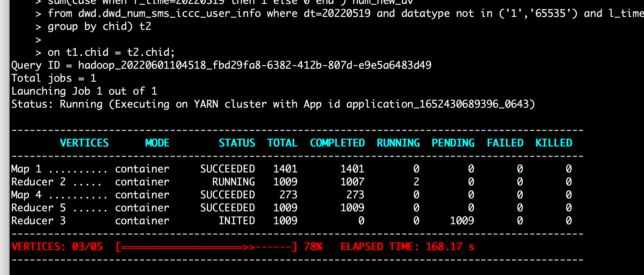This screenshot has width=644, height=275.
Task: Click the KILLED column header
Action: point(554,143)
